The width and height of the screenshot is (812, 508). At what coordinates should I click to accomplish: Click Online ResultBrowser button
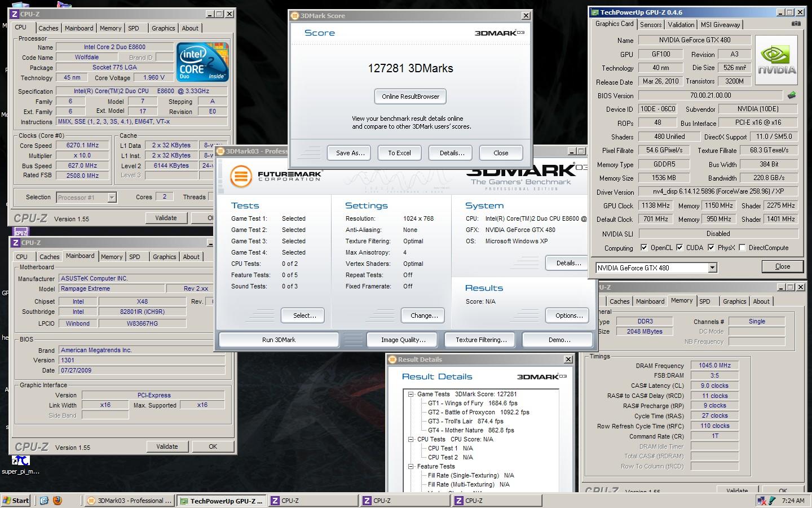click(411, 97)
